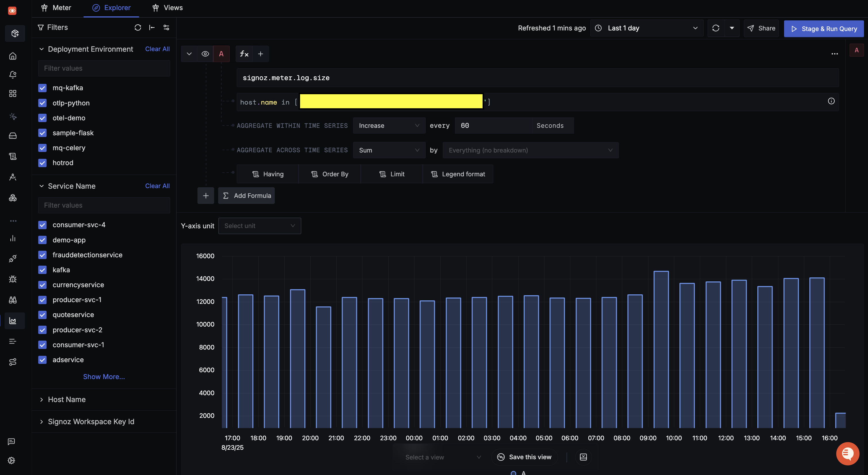Open the Meter Explorer chart sidebar icon
The width and height of the screenshot is (868, 475).
coord(13,320)
